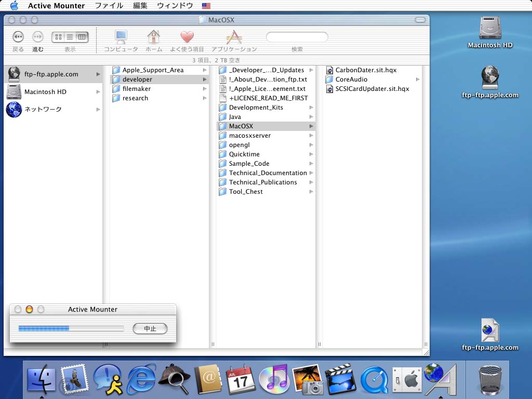The width and height of the screenshot is (532, 399).
Task: Launch Mail from the Dock
Action: click(x=75, y=378)
